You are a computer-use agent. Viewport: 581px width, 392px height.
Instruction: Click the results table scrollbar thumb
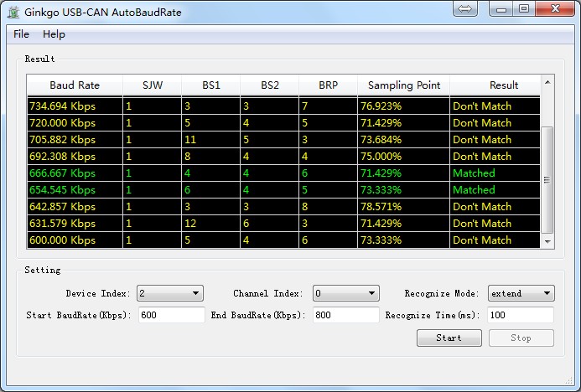point(547,180)
